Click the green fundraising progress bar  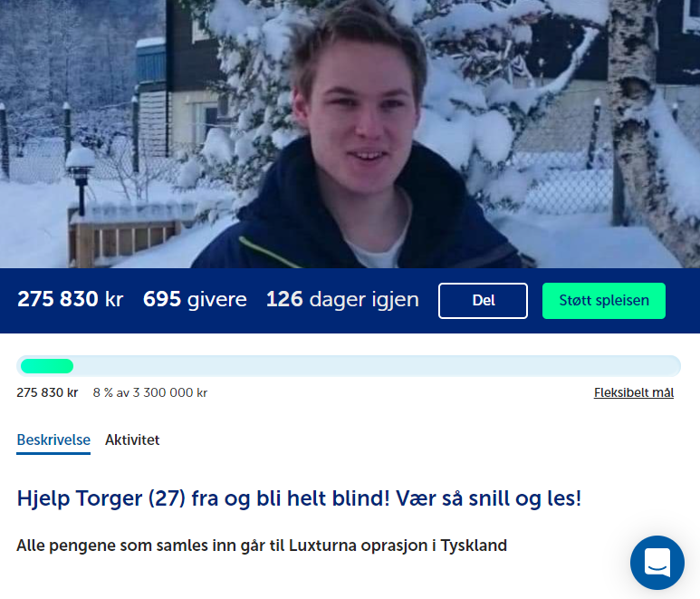click(47, 366)
